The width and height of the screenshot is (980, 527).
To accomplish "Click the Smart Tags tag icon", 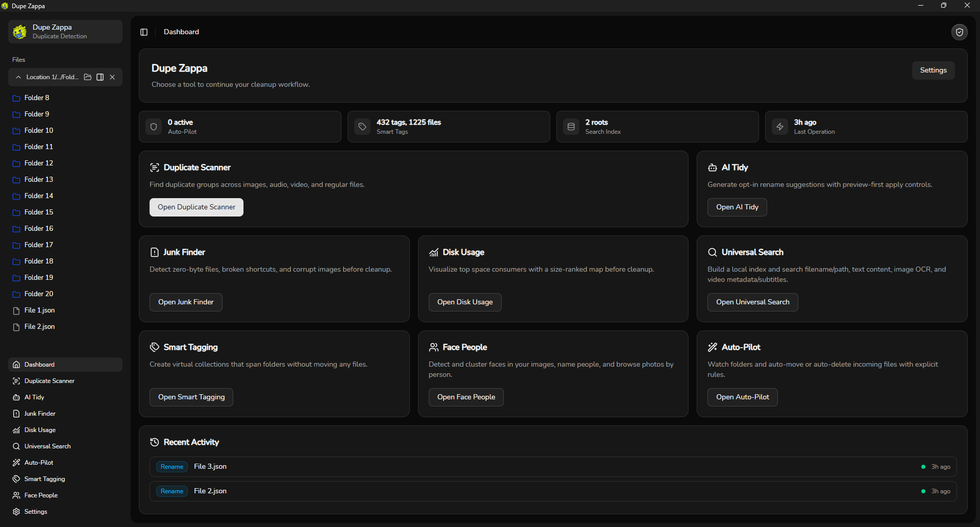I will 362,127.
